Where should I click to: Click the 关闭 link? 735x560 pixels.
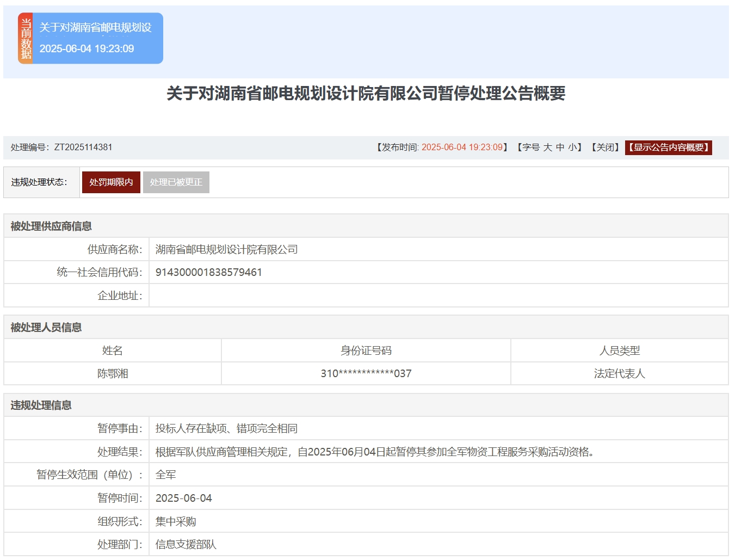606,147
